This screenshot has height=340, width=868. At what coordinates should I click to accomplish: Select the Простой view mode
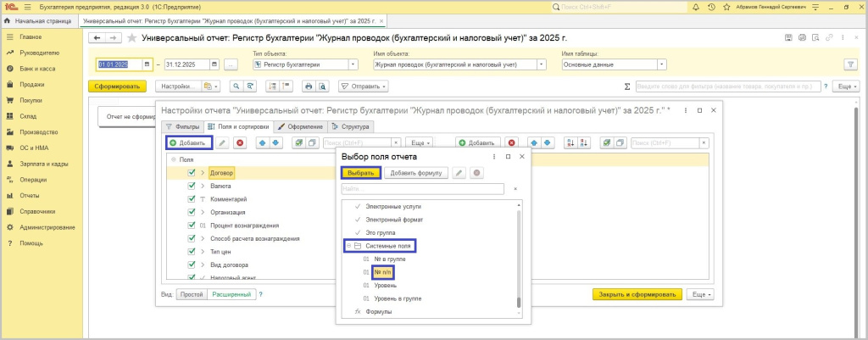(189, 294)
